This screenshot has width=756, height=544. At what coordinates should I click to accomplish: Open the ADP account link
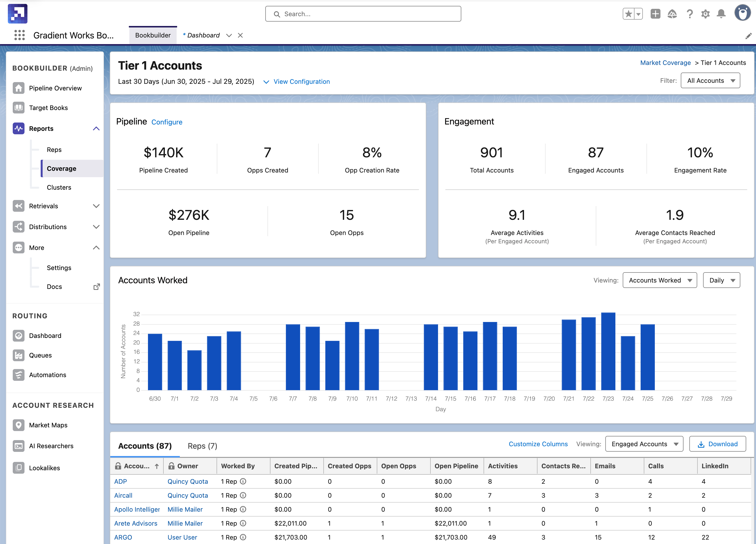click(120, 481)
